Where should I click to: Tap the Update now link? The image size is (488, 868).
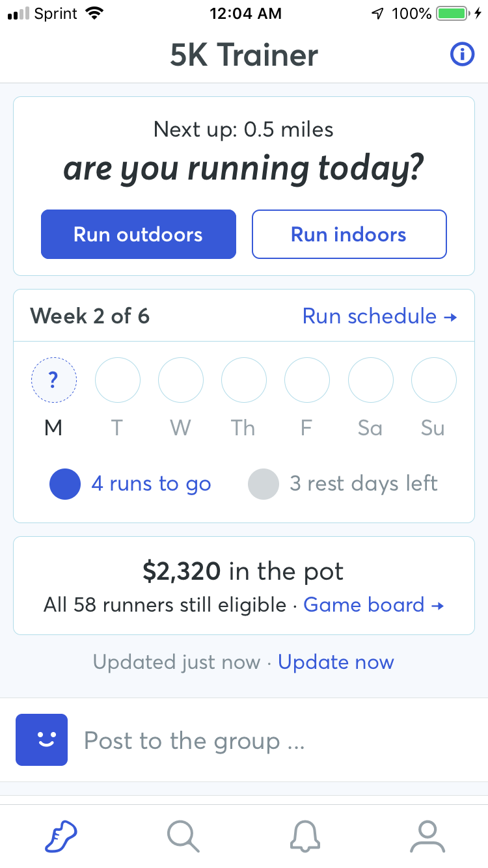(x=336, y=662)
